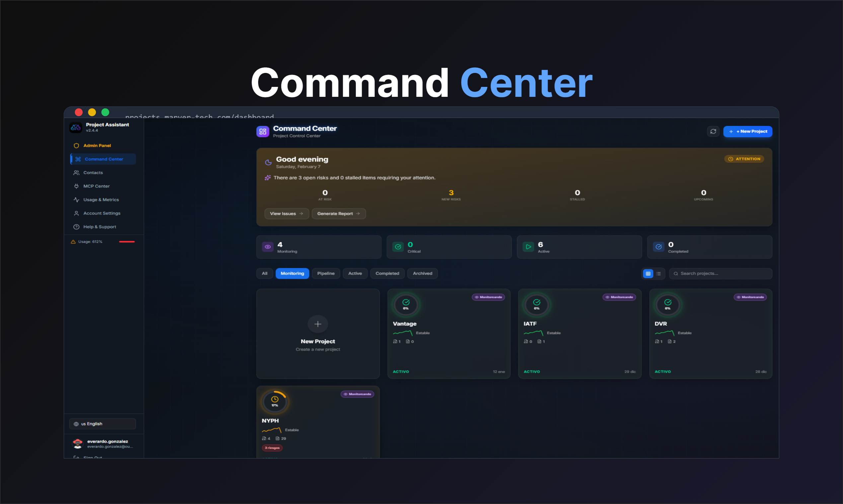Click the Command Center header grid icon

[x=263, y=131]
